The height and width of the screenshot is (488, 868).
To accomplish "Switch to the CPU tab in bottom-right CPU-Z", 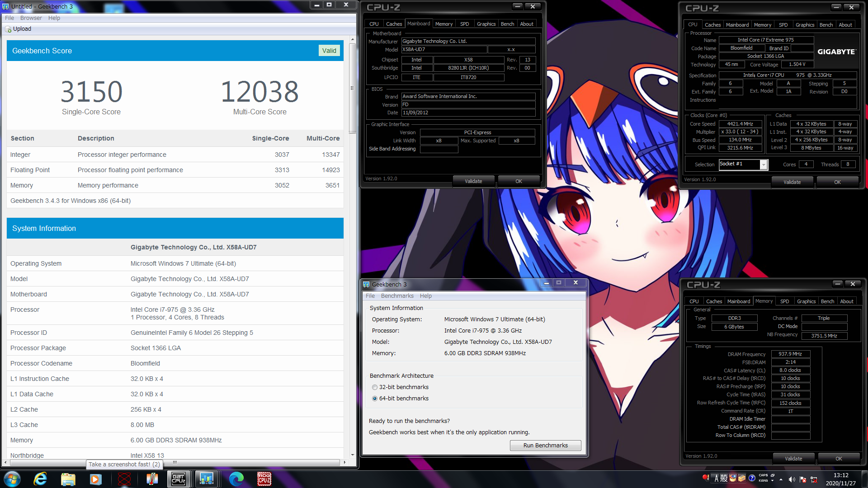I will (x=694, y=301).
